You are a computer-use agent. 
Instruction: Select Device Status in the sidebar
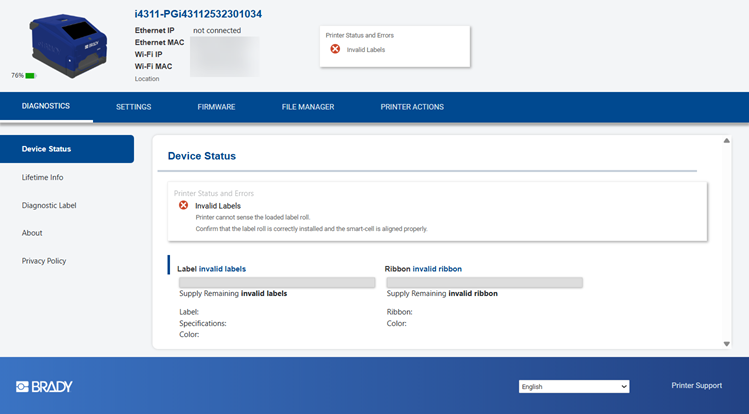pos(66,149)
